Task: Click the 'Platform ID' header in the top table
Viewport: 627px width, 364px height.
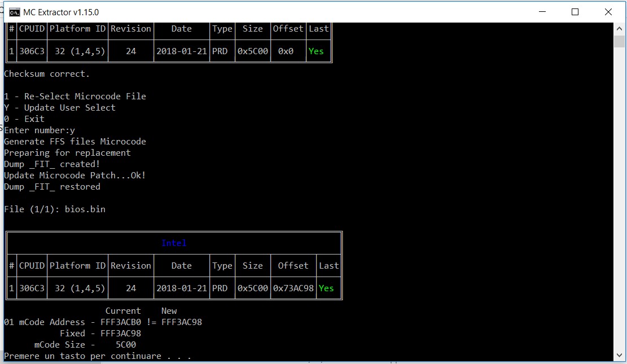Action: (x=77, y=29)
